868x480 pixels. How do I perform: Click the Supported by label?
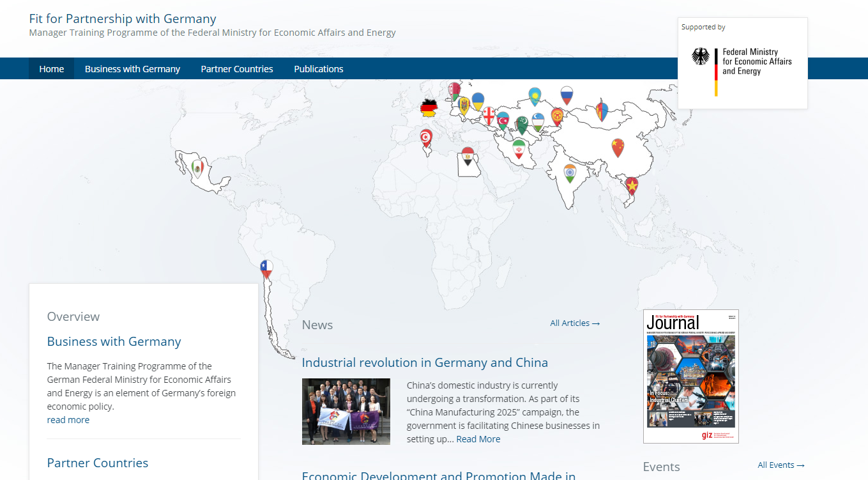(703, 27)
